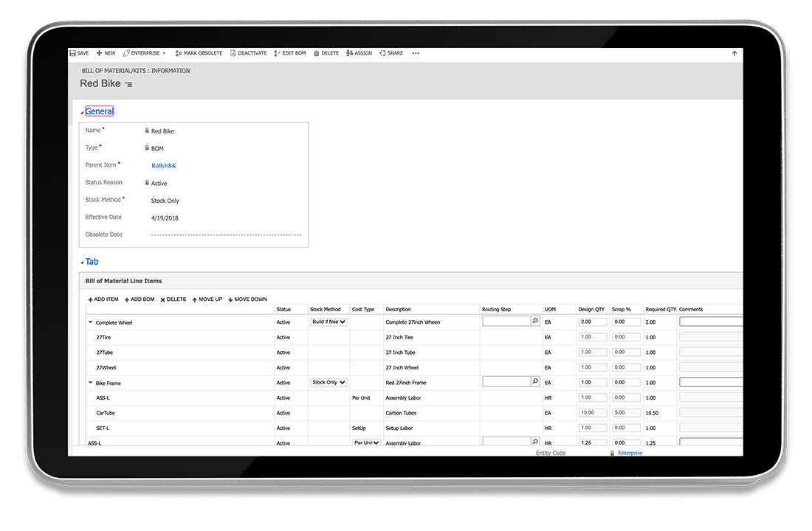This screenshot has width=812, height=531.
Task: Open the RdBchBK parent item link
Action: point(164,166)
